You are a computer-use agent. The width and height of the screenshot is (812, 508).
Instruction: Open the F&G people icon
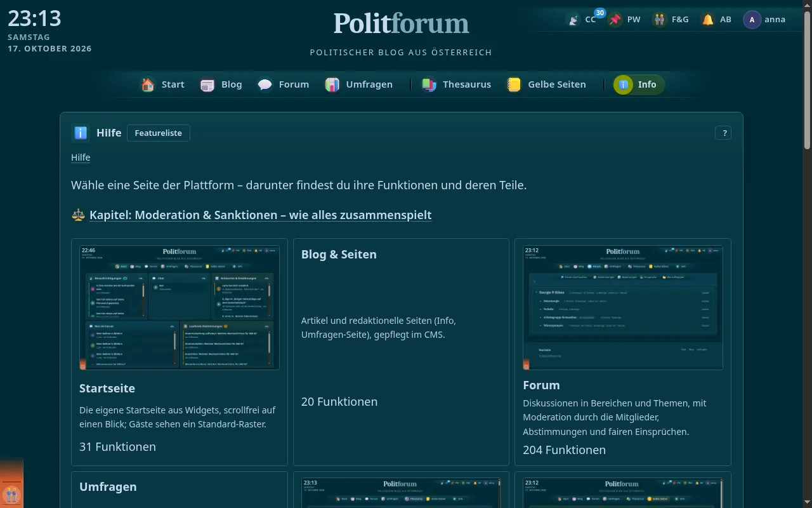coord(660,20)
